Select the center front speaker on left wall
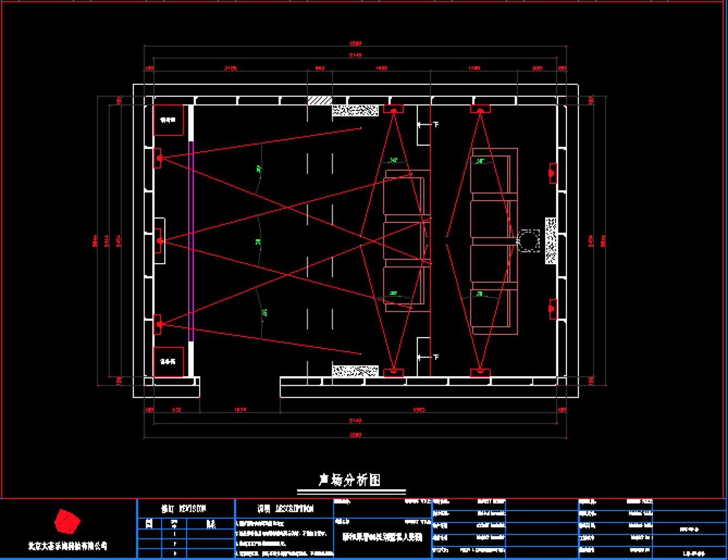This screenshot has height=560, width=728. coord(159,241)
